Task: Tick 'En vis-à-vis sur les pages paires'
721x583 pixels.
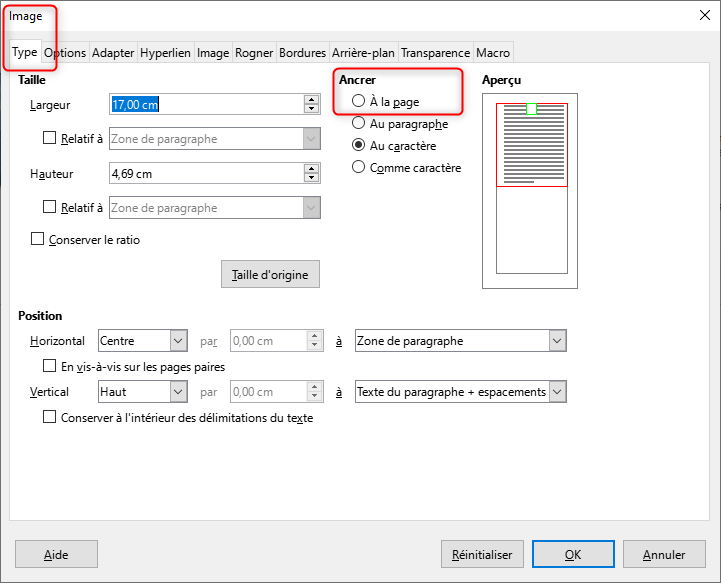Action: 50,366
